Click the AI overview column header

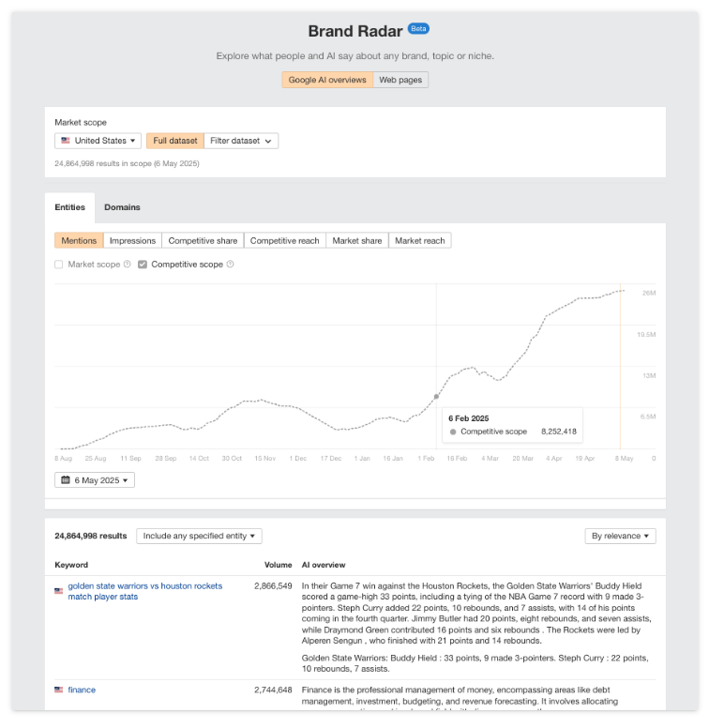[324, 565]
